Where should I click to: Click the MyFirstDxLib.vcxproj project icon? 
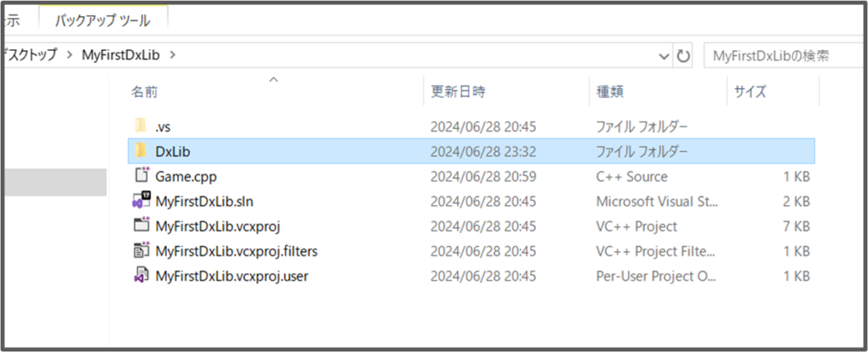pyautogui.click(x=141, y=226)
